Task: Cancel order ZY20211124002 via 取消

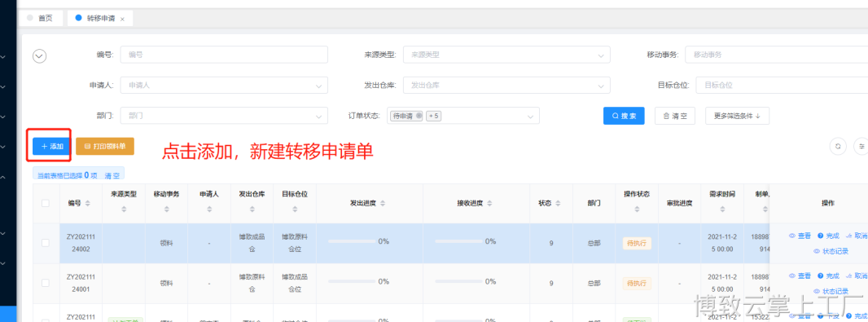Action: tap(857, 236)
